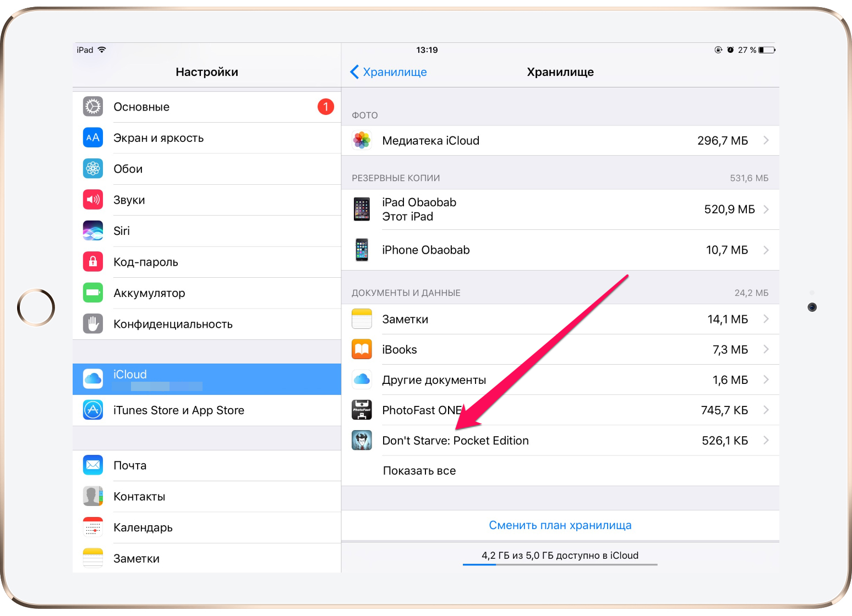Open Основные in settings sidebar
Image resolution: width=852 pixels, height=616 pixels.
[207, 107]
